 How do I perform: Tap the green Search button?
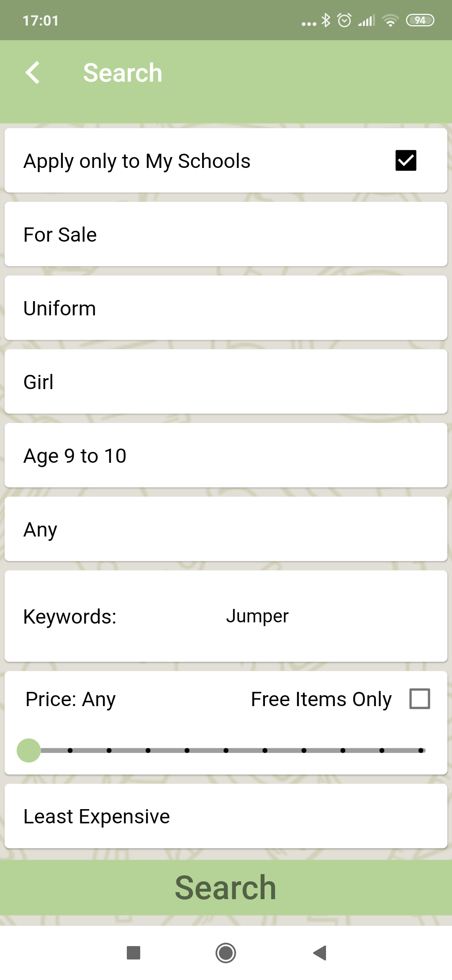click(226, 887)
